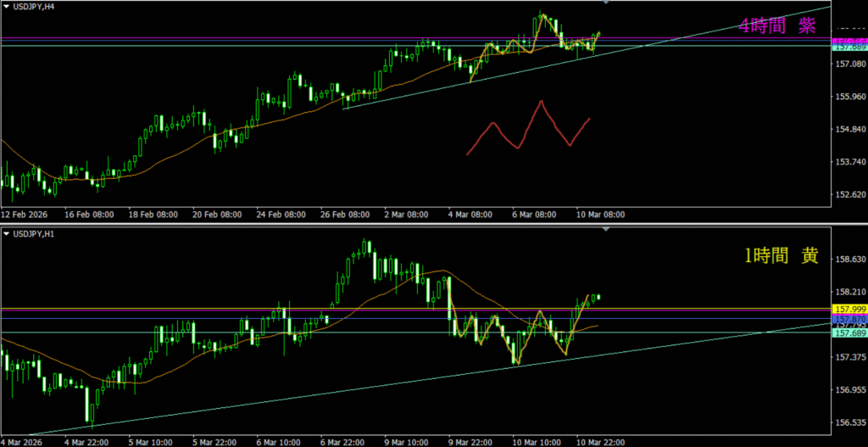Click the magenta price tag on H4 price scale
868x447 pixels.
(x=849, y=41)
